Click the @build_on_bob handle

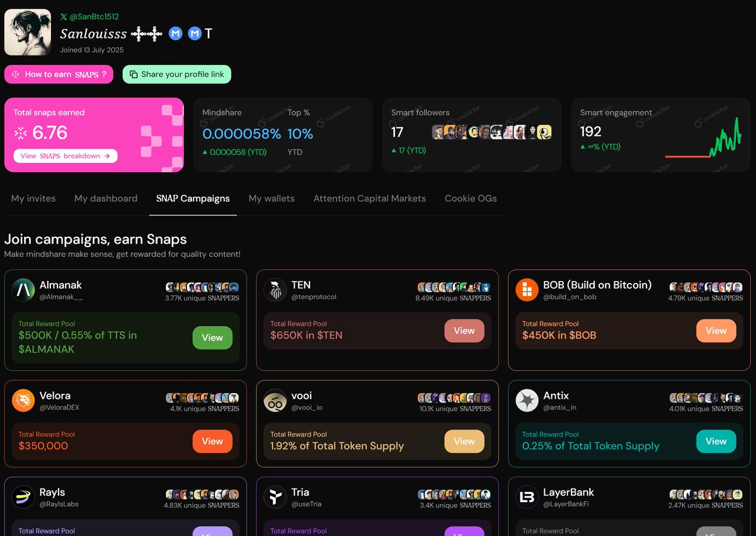pyautogui.click(x=570, y=297)
